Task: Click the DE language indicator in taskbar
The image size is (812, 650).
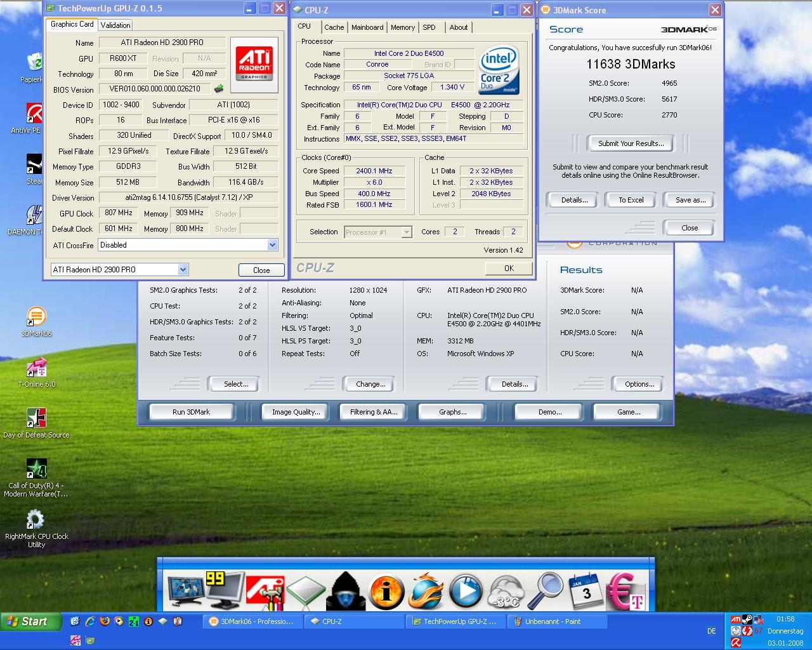Action: tap(711, 631)
